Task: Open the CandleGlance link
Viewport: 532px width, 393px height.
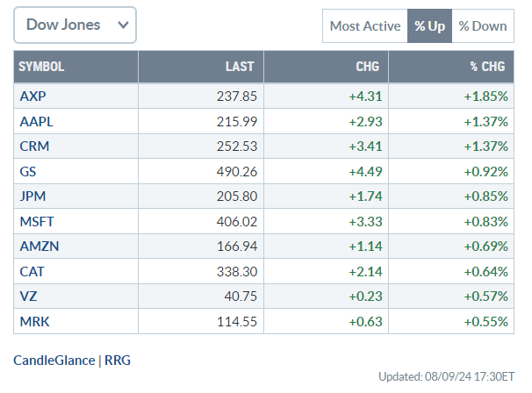Action: pos(54,361)
